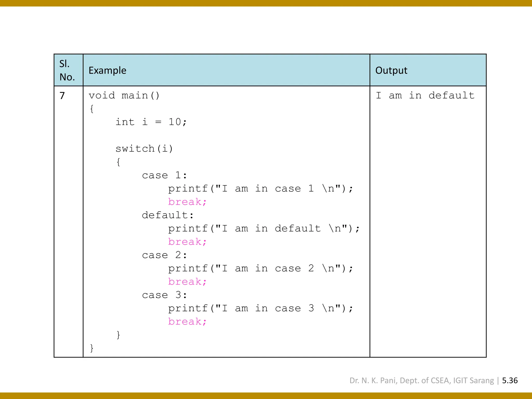532x399 pixels.
Task: Click the 'int i = 10;' line
Action: coord(151,122)
